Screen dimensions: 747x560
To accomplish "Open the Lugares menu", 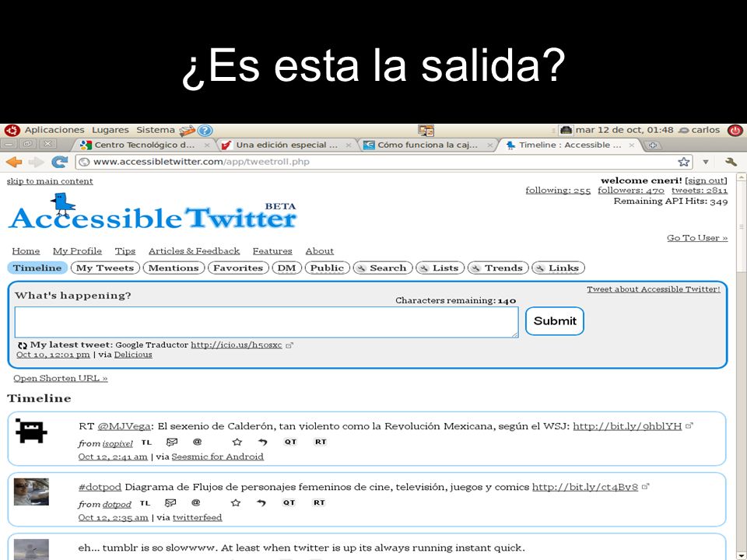I will 110,130.
